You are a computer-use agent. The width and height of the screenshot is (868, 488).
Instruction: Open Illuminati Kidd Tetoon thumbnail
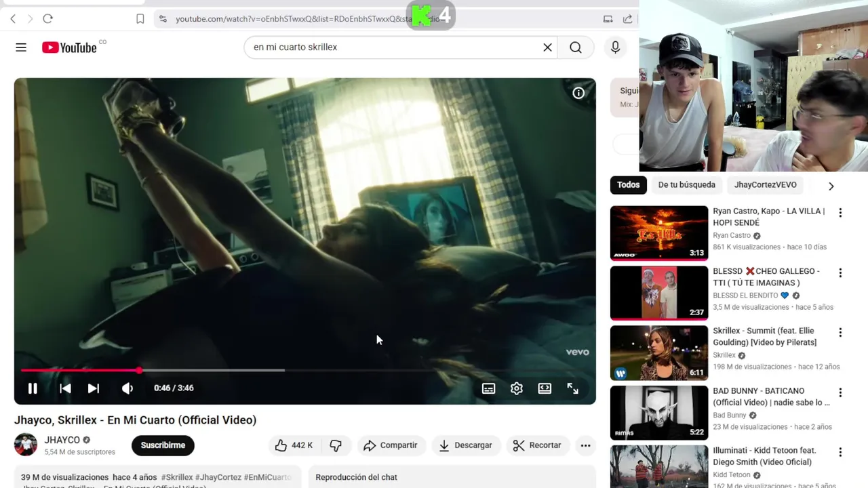(x=659, y=466)
